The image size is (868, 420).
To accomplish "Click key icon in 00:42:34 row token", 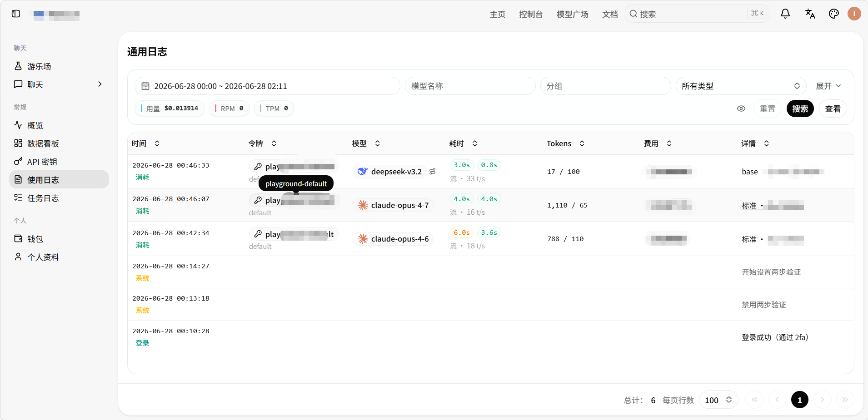I will (258, 234).
